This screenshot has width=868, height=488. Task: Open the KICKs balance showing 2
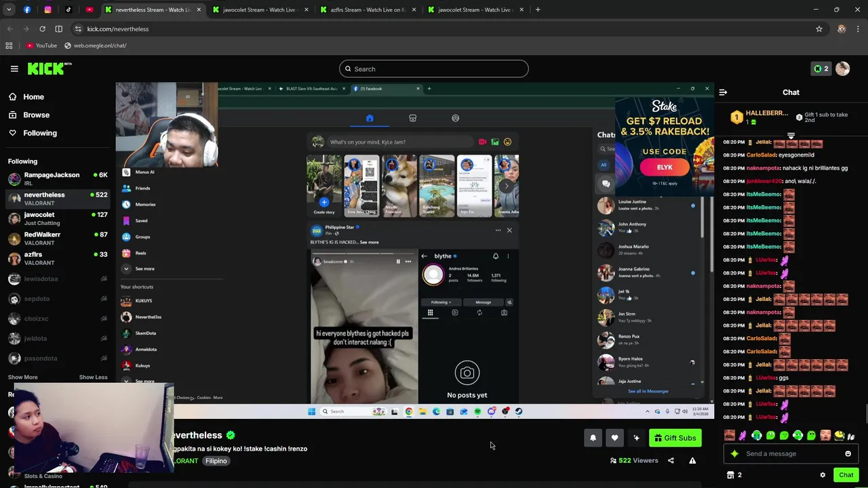click(821, 68)
